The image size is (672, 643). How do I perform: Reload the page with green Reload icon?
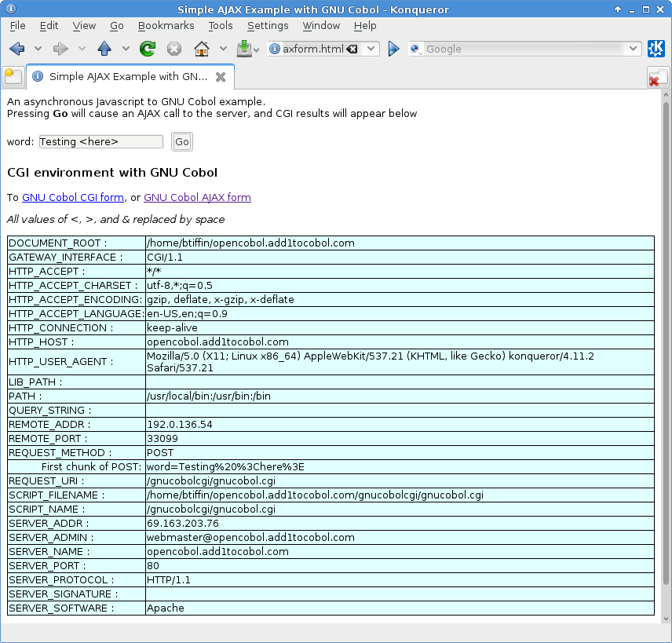pyautogui.click(x=148, y=49)
